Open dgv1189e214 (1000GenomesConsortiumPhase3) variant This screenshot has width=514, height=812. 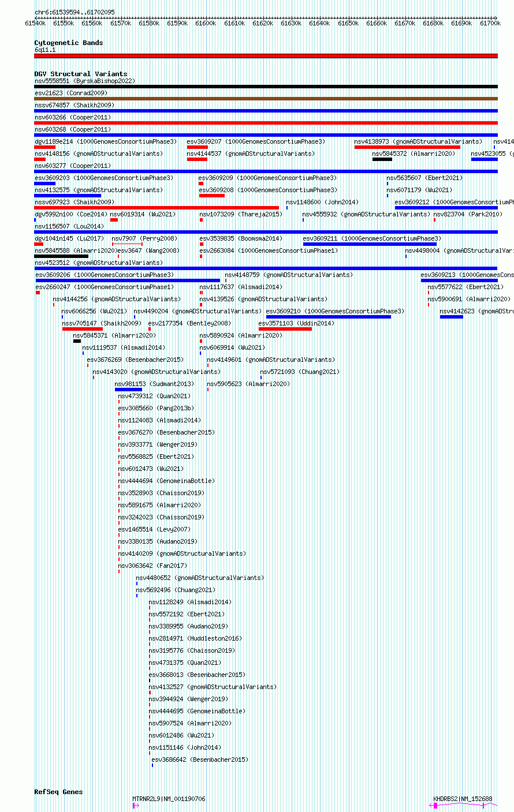click(106, 141)
